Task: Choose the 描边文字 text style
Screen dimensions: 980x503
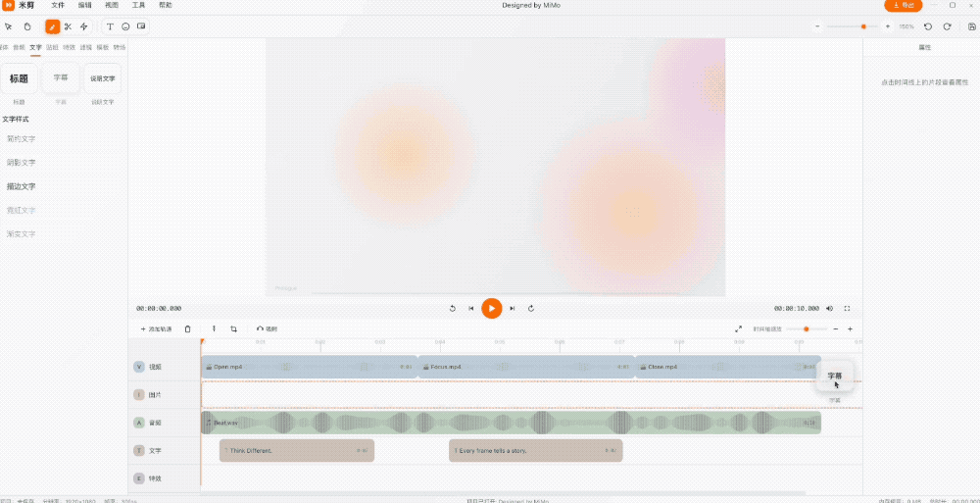Action: pyautogui.click(x=22, y=186)
